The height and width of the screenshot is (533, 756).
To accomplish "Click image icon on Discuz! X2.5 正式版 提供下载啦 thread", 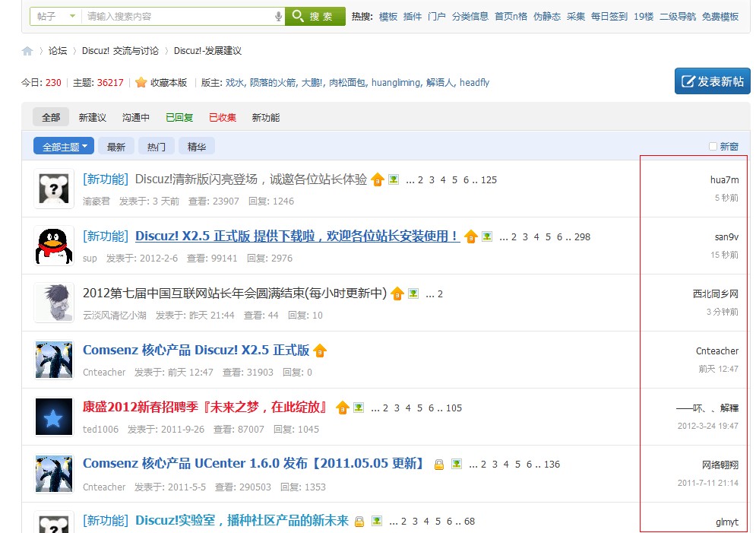I will (487, 236).
